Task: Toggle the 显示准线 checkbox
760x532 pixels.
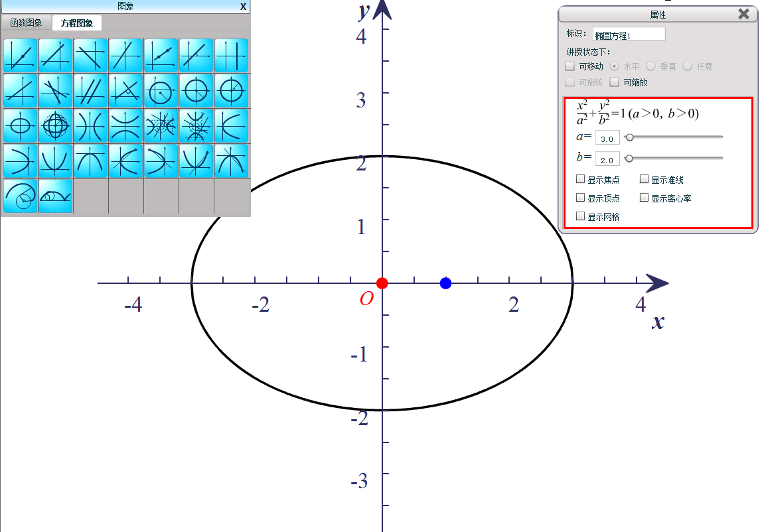Action: pos(644,179)
